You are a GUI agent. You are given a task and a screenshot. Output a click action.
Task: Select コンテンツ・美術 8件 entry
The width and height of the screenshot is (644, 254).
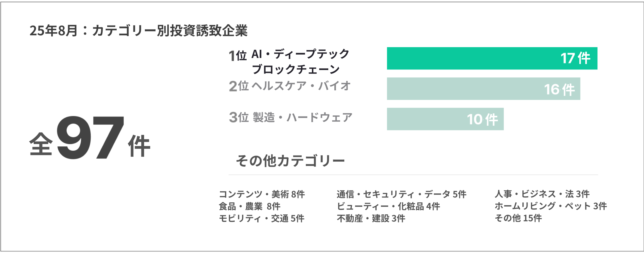pos(262,194)
